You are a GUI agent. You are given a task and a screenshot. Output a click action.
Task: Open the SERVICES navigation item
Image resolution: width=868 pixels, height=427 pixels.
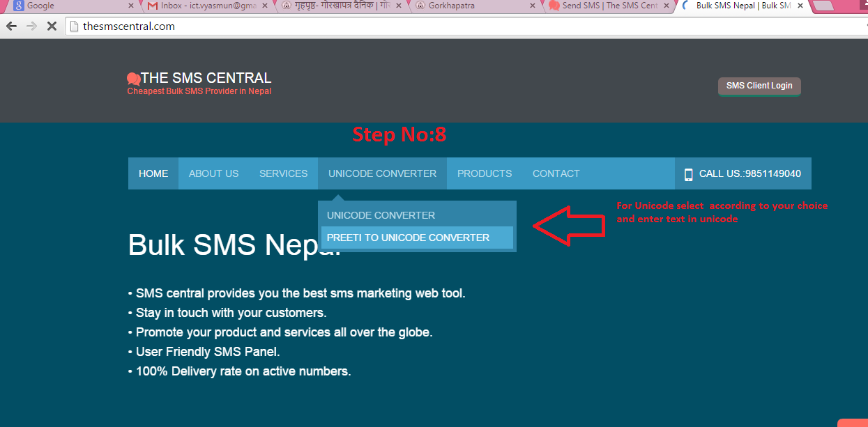tap(283, 173)
